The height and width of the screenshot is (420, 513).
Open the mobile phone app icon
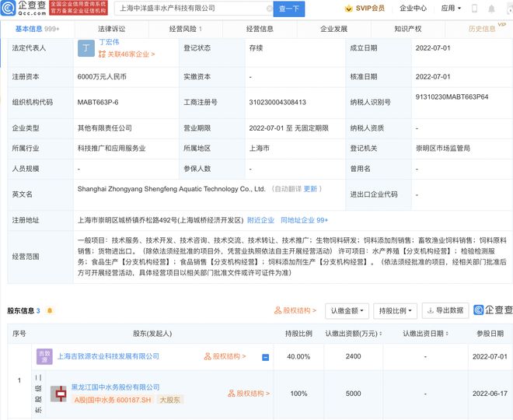pyautogui.click(x=474, y=9)
